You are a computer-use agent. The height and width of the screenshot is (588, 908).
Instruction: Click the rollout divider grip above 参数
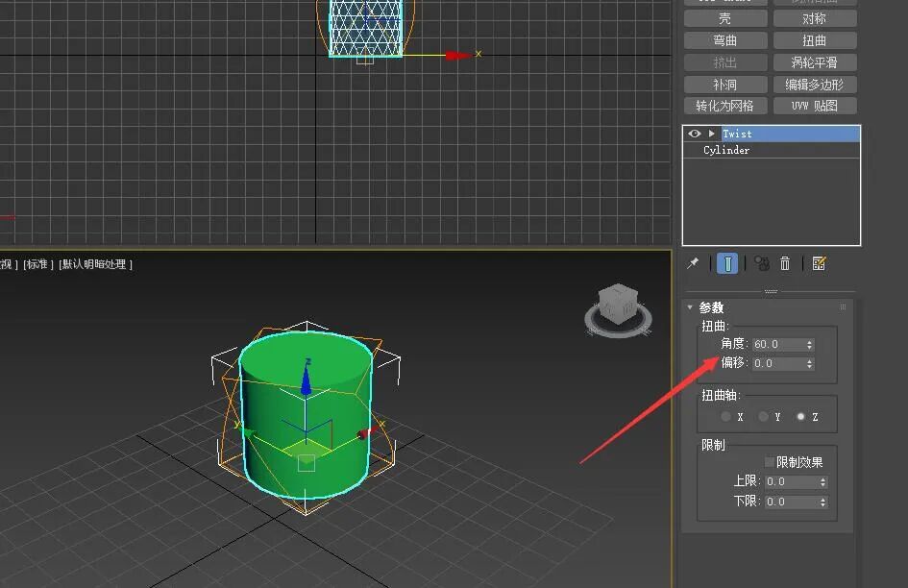click(x=771, y=291)
